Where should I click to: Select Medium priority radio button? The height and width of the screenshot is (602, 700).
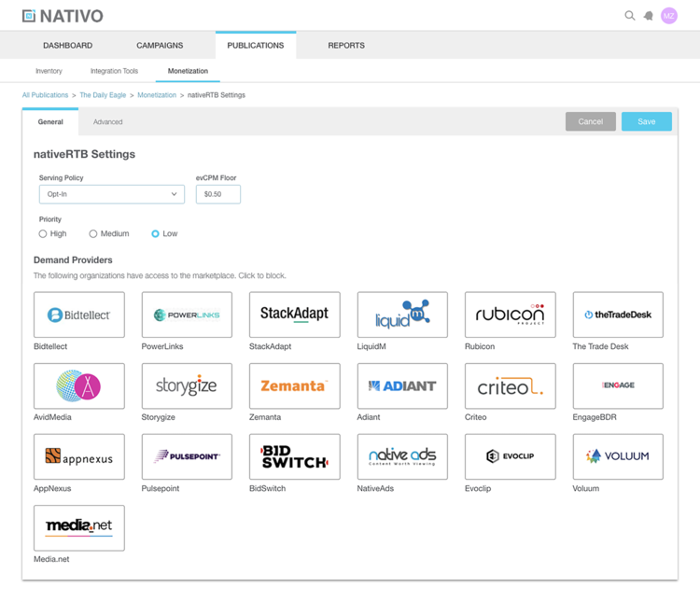(x=92, y=233)
